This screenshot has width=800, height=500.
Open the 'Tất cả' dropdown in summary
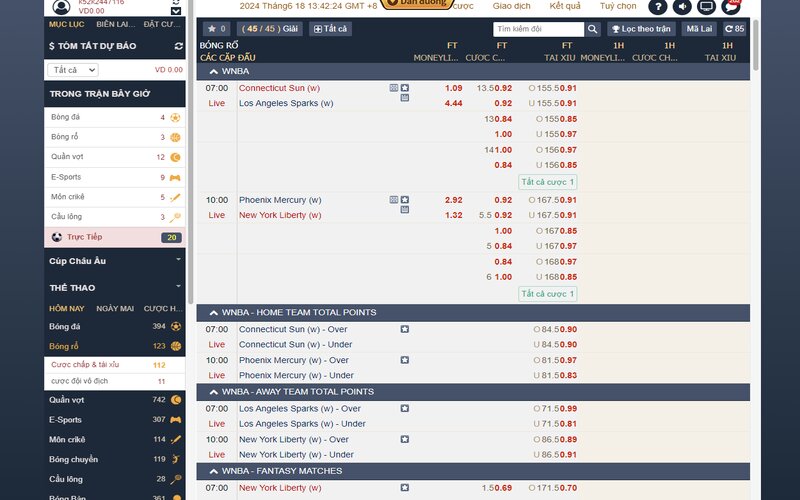tap(73, 70)
